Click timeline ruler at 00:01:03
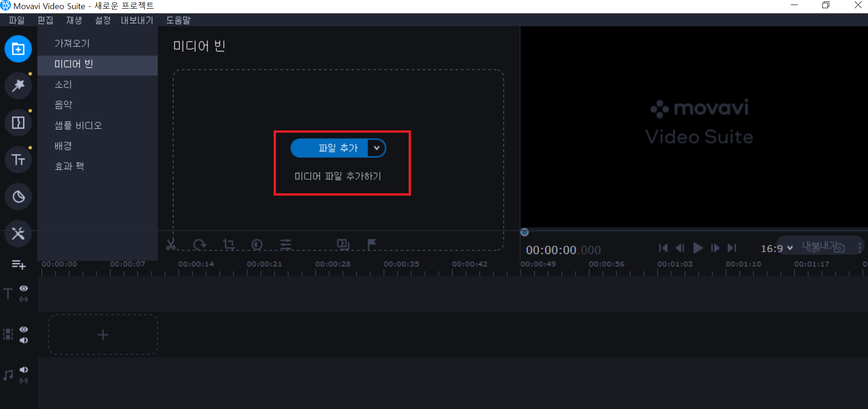 [x=675, y=264]
